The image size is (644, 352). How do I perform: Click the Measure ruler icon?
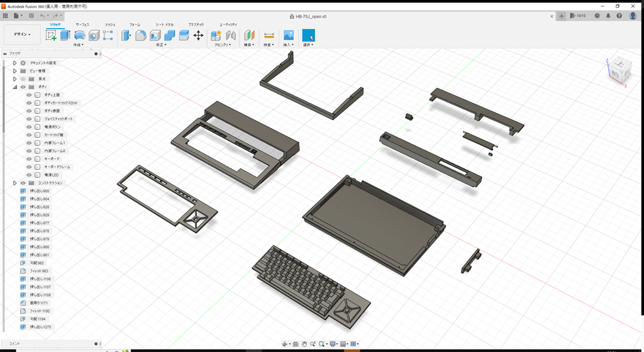tap(269, 35)
